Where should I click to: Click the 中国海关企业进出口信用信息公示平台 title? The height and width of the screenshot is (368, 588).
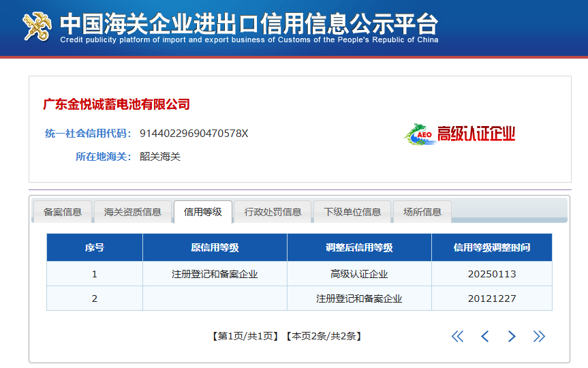tap(249, 23)
